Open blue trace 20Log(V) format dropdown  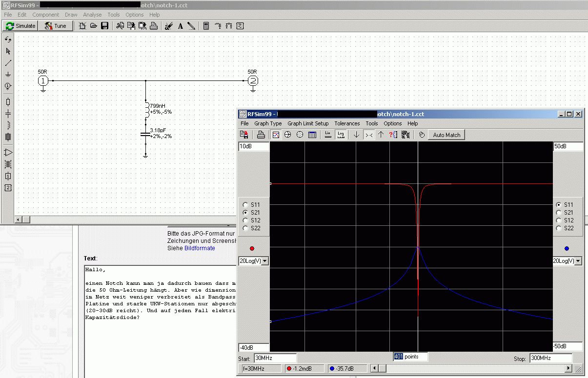click(579, 261)
